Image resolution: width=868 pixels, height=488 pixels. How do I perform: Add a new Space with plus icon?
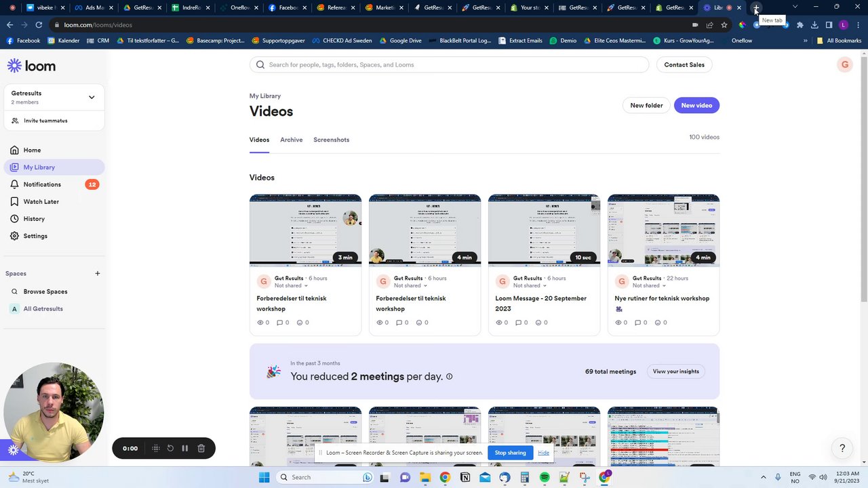97,273
